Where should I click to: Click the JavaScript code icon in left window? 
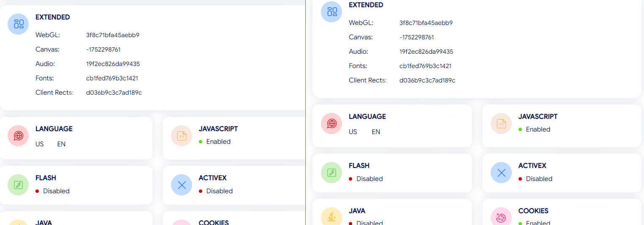(182, 136)
